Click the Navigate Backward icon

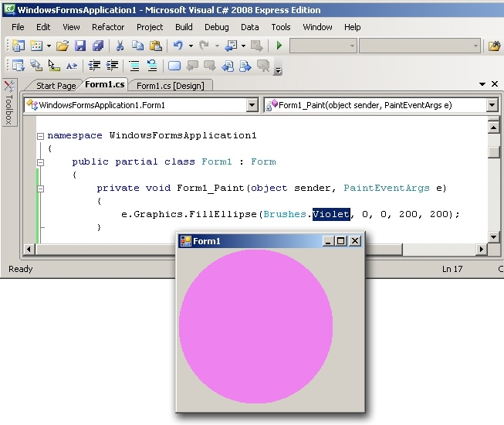point(231,46)
